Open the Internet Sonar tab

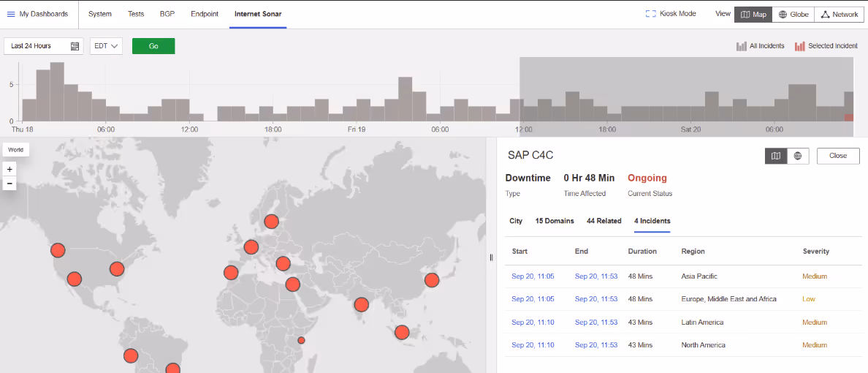258,14
